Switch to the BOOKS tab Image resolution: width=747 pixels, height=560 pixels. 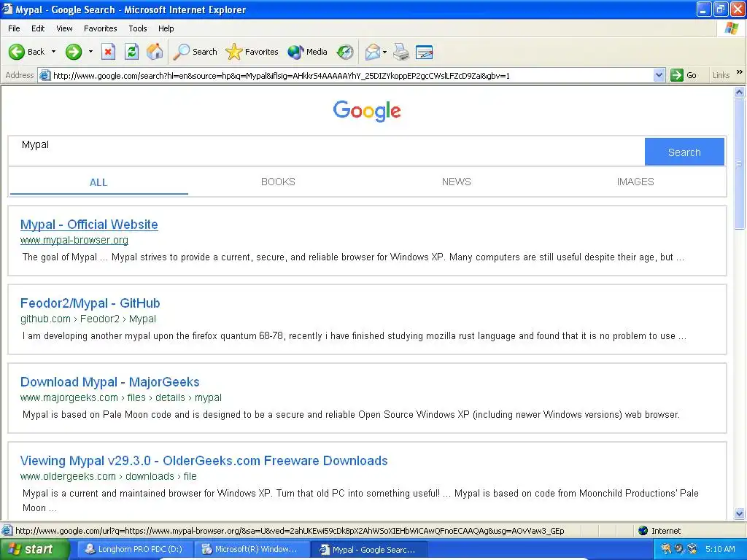[x=278, y=182]
